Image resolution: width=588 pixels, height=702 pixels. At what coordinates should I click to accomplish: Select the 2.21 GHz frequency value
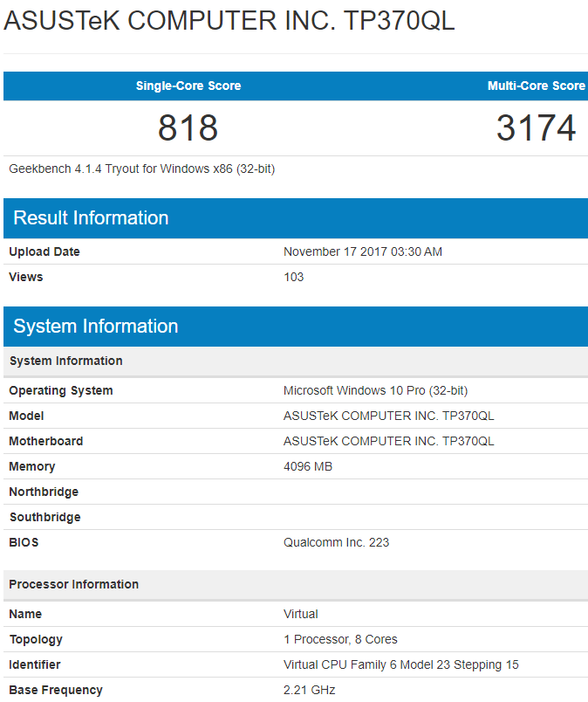310,690
